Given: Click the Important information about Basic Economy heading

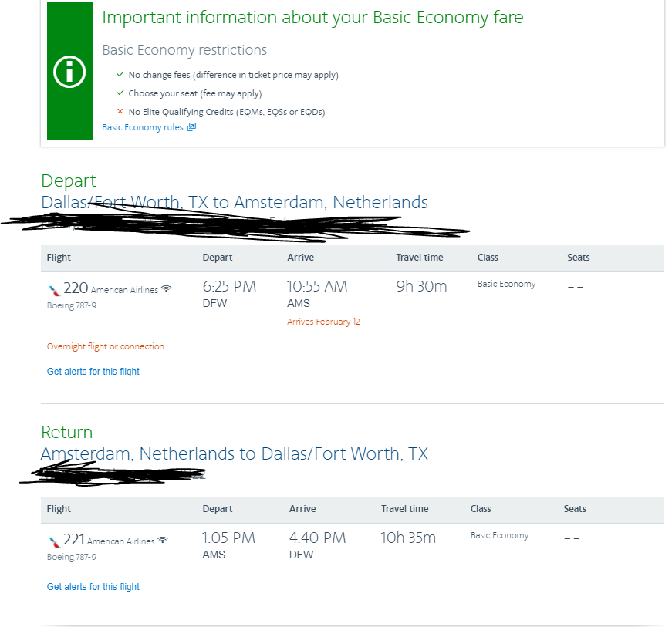Looking at the screenshot, I should (312, 18).
